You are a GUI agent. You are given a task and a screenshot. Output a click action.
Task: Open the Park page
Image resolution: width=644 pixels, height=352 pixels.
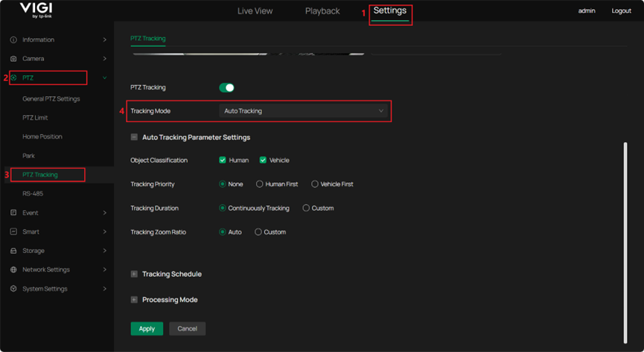29,156
